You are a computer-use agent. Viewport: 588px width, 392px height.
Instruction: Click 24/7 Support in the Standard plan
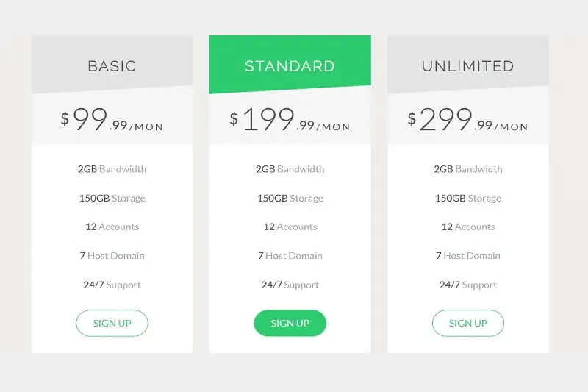pos(290,285)
